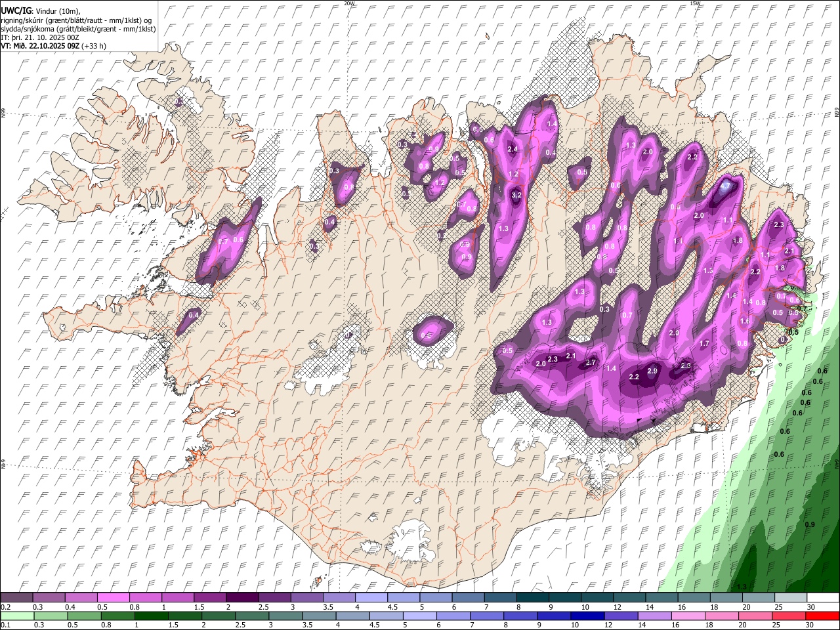Select the bright pink snow swatch for 0.5–0.8 mm
The image size is (840, 630).
coord(114,598)
